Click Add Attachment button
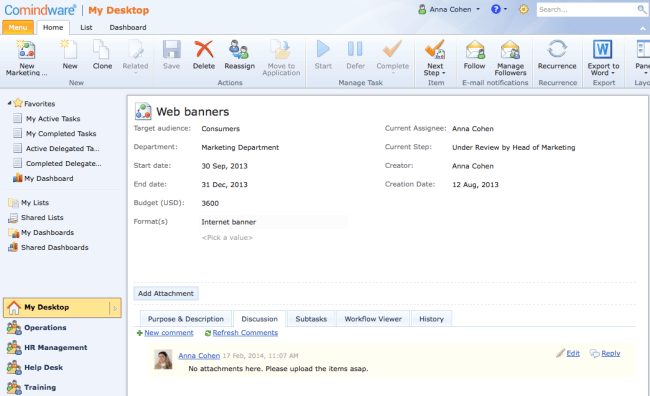The image size is (650, 396). [166, 293]
